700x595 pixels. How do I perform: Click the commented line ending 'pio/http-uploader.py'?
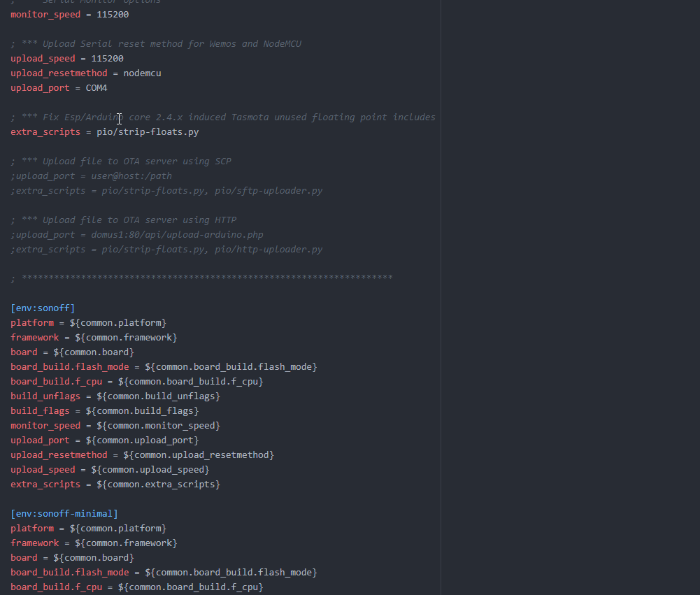[166, 250]
